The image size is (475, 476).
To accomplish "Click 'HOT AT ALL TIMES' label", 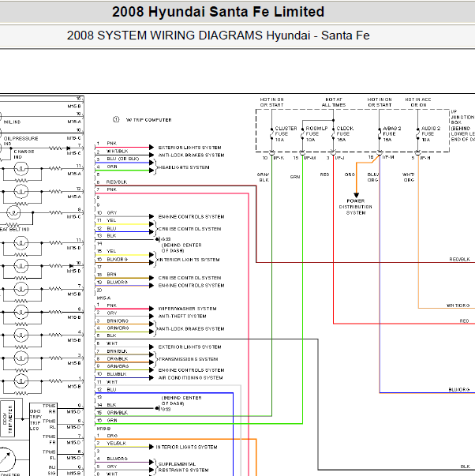I will tap(334, 103).
